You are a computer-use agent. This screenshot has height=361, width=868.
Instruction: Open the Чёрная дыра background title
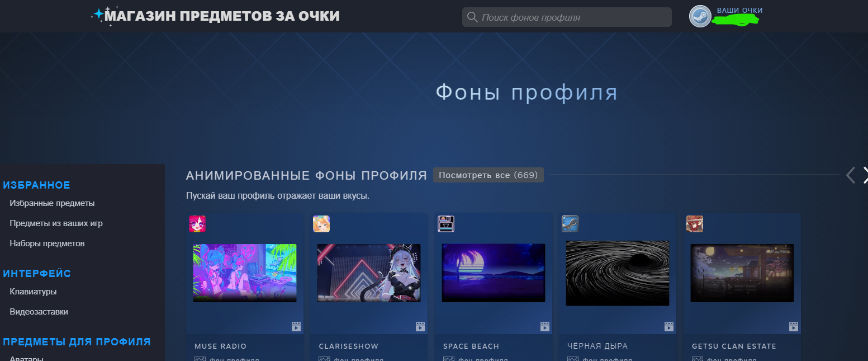click(x=597, y=346)
